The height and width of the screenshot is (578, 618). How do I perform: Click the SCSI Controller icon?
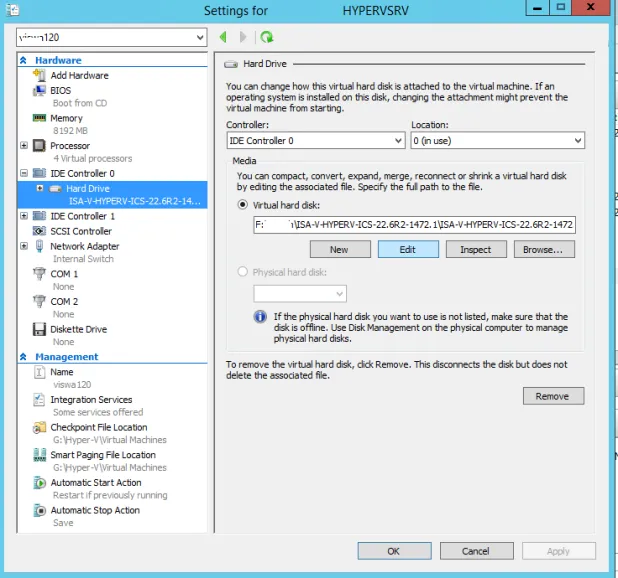tap(39, 231)
